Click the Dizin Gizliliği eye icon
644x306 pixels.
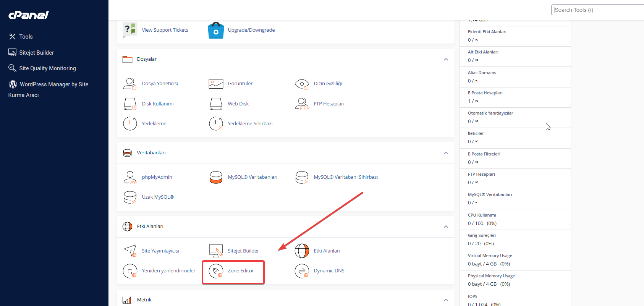pyautogui.click(x=302, y=84)
